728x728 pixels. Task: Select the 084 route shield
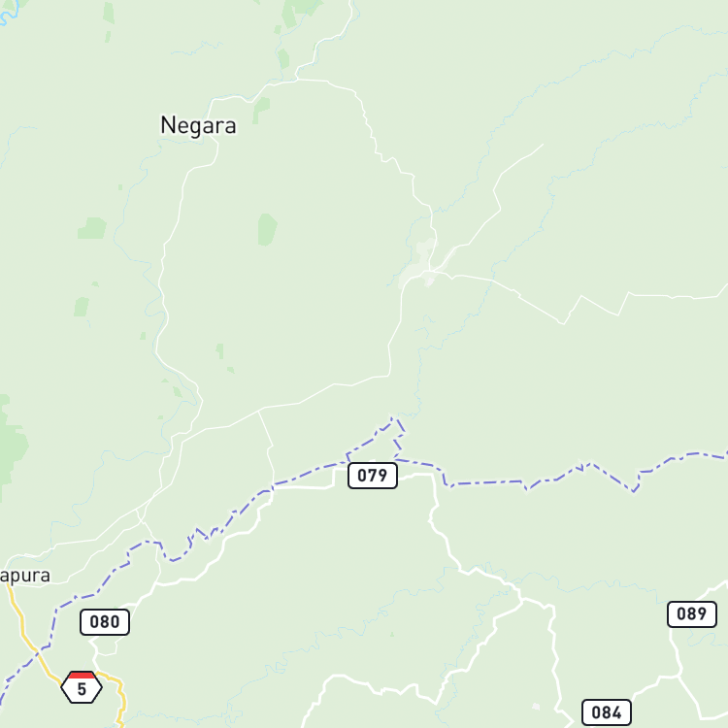(607, 712)
